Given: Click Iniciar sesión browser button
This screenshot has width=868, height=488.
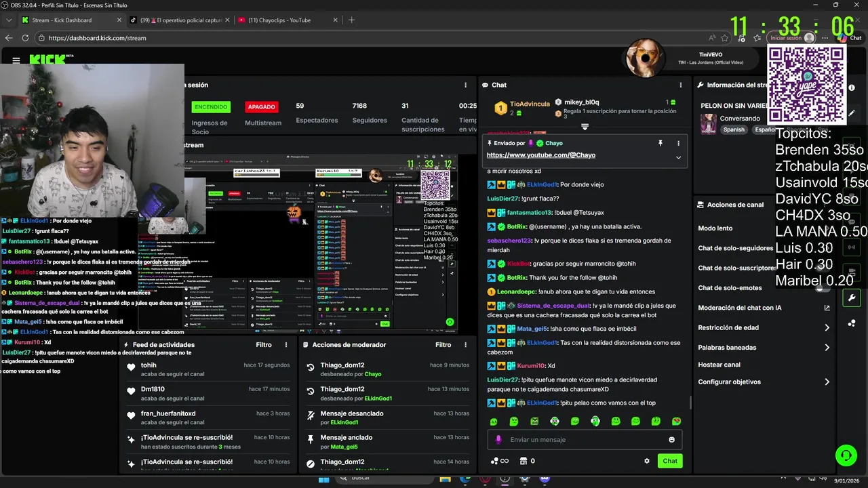Looking at the screenshot, I should click(792, 38).
